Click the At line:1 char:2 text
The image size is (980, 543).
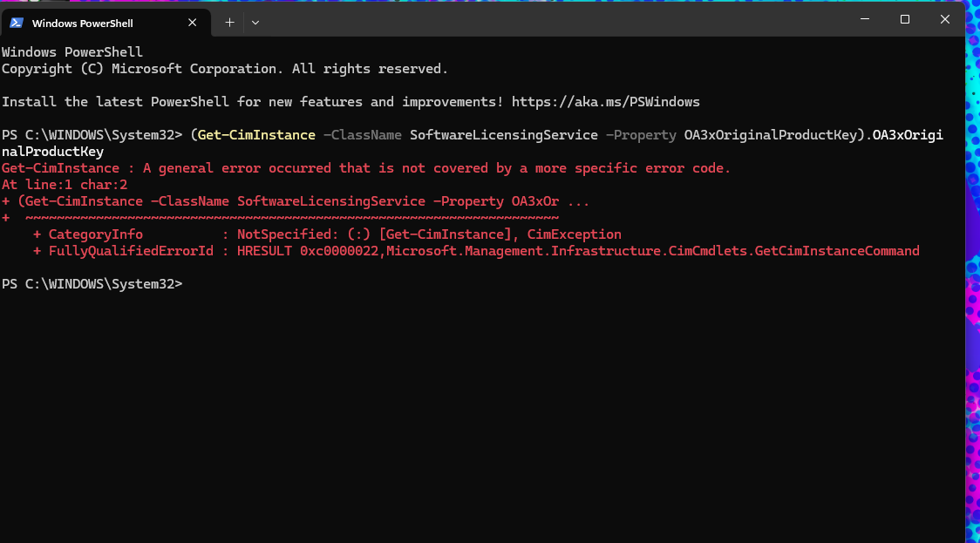point(65,184)
